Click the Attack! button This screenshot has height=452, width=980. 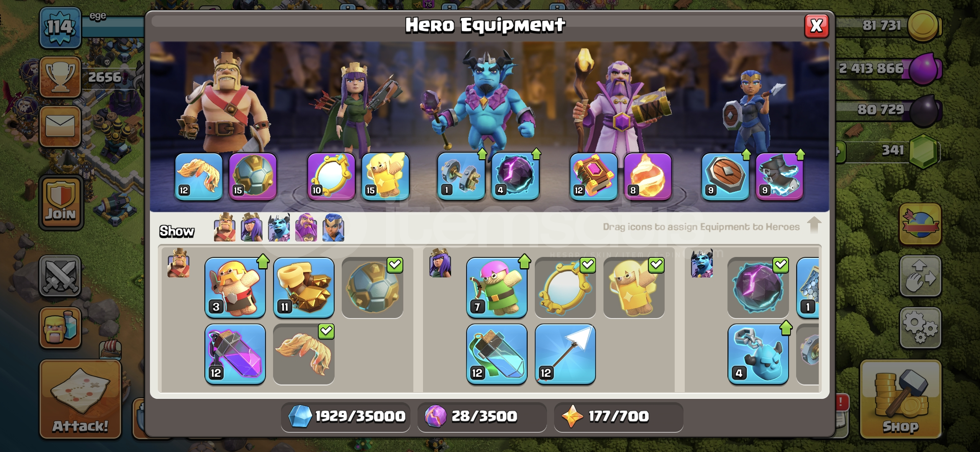[x=80, y=400]
